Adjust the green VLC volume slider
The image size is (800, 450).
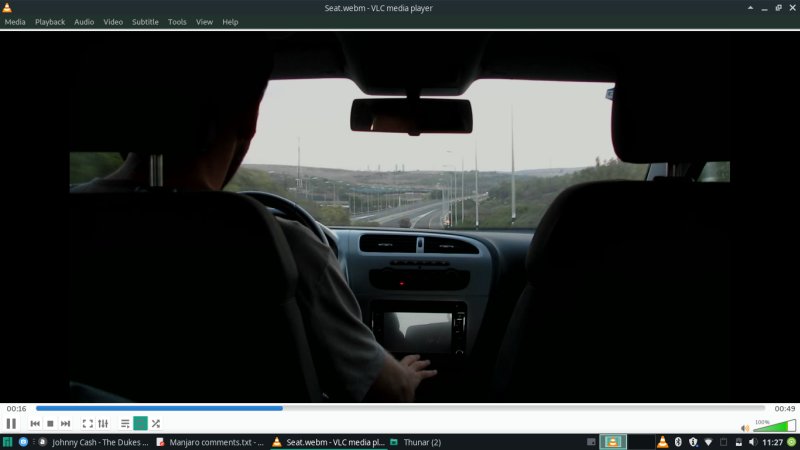pos(774,426)
